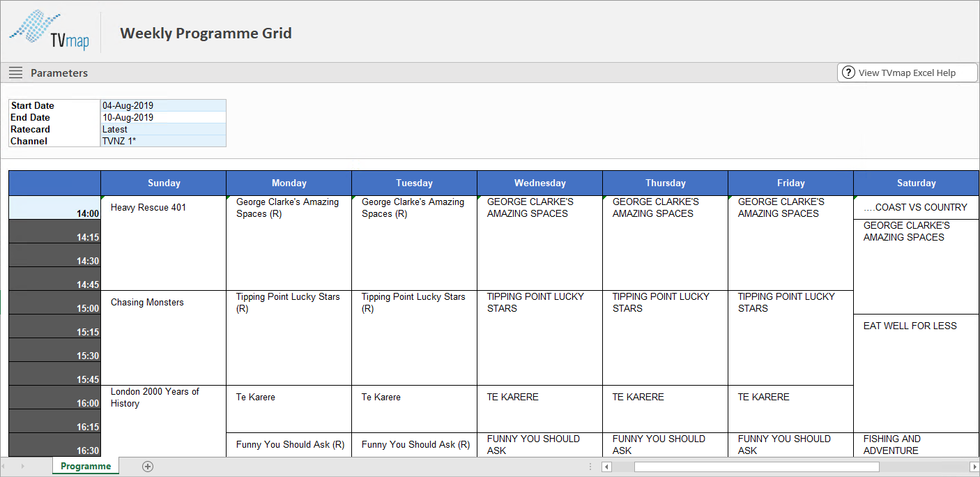Select Tuesday's Funny You Should Ask (R)
Screen dimensions: 980x477
coord(415,445)
